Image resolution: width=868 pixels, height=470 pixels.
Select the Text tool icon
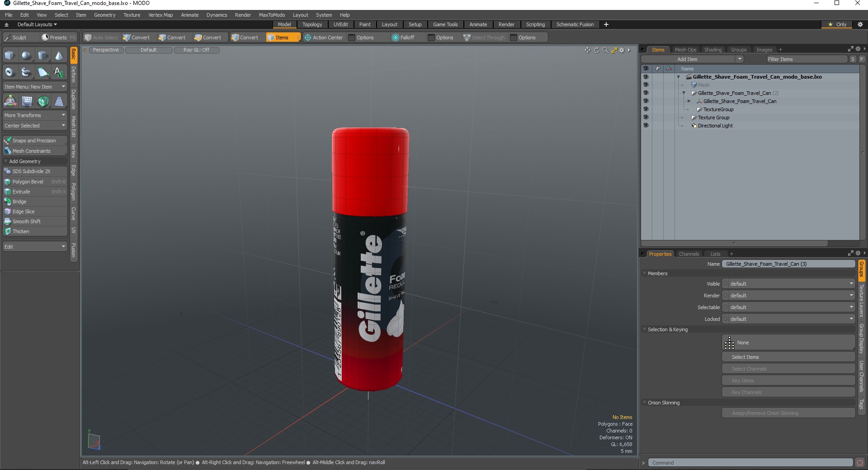(59, 72)
